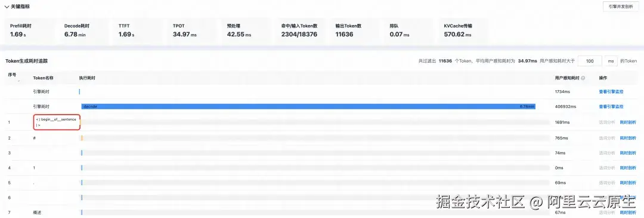Click the first 引擎耗时 row label
644x218 pixels.
(x=41, y=92)
